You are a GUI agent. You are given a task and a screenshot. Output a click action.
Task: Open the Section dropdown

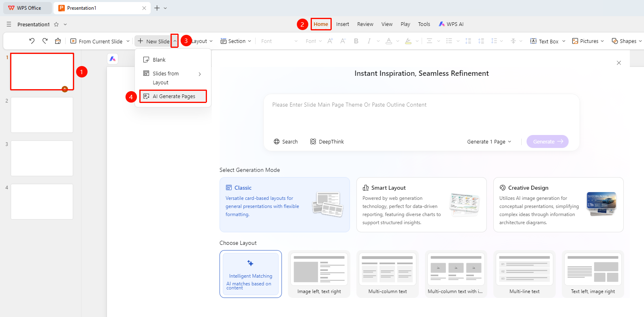[x=236, y=41]
